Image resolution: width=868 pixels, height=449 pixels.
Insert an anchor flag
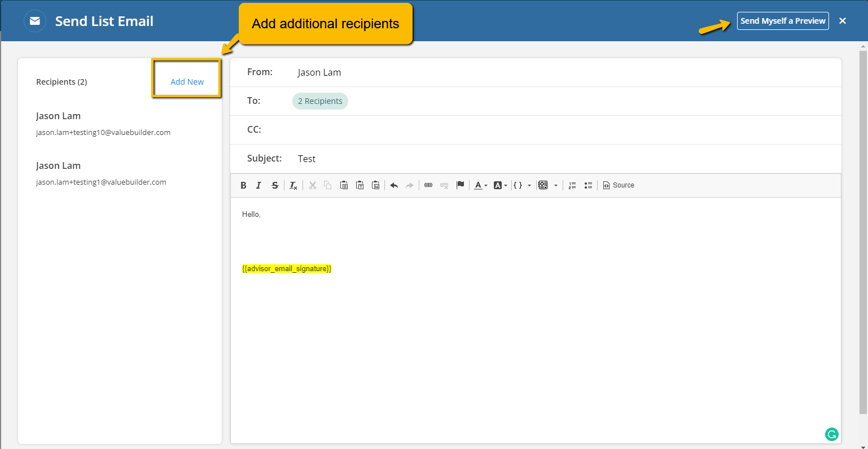[460, 185]
